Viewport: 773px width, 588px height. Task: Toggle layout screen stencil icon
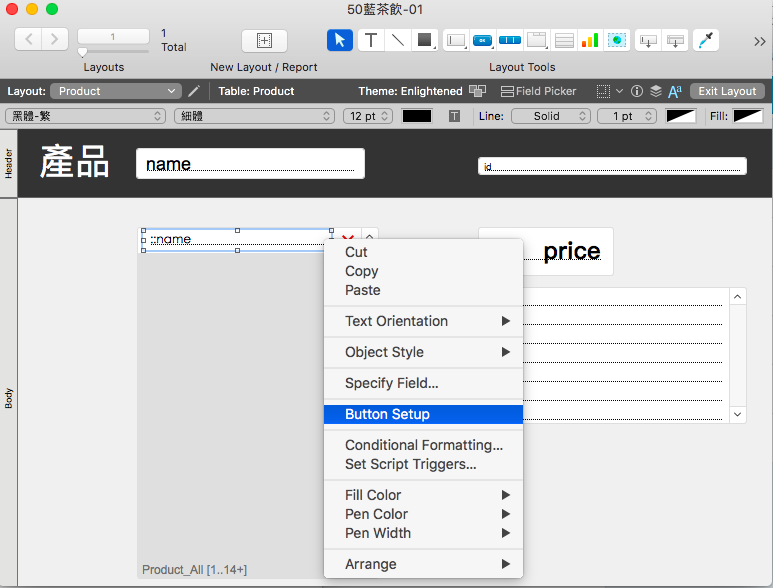pos(603,91)
